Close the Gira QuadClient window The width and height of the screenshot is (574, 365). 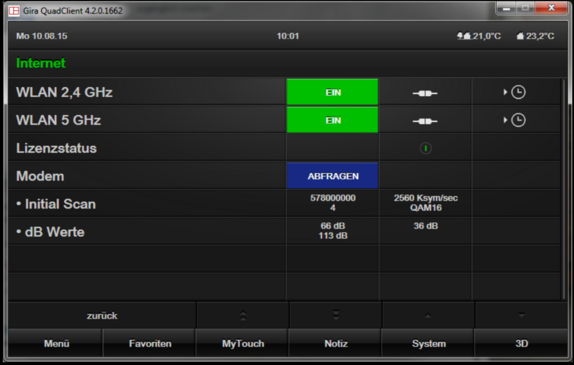coord(551,8)
